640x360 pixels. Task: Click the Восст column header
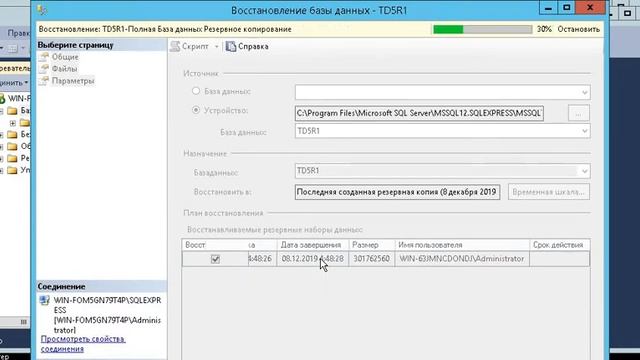(215, 245)
